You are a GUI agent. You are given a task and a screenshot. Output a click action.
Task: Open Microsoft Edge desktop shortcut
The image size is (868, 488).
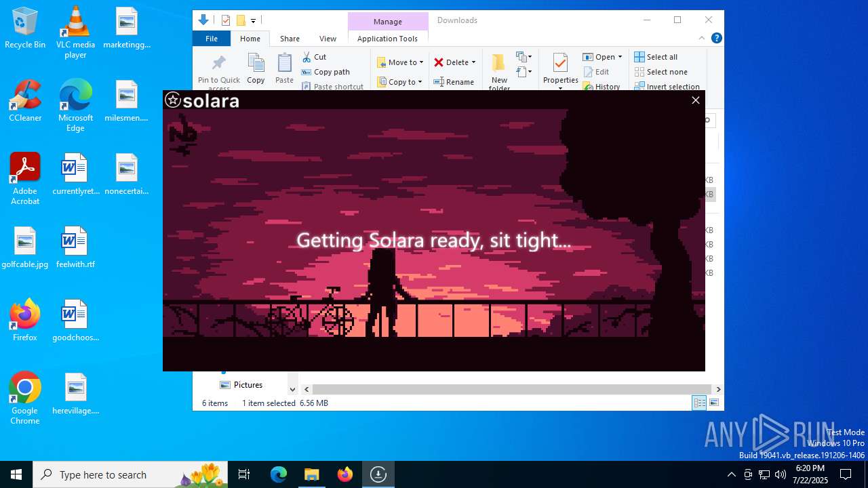75,106
